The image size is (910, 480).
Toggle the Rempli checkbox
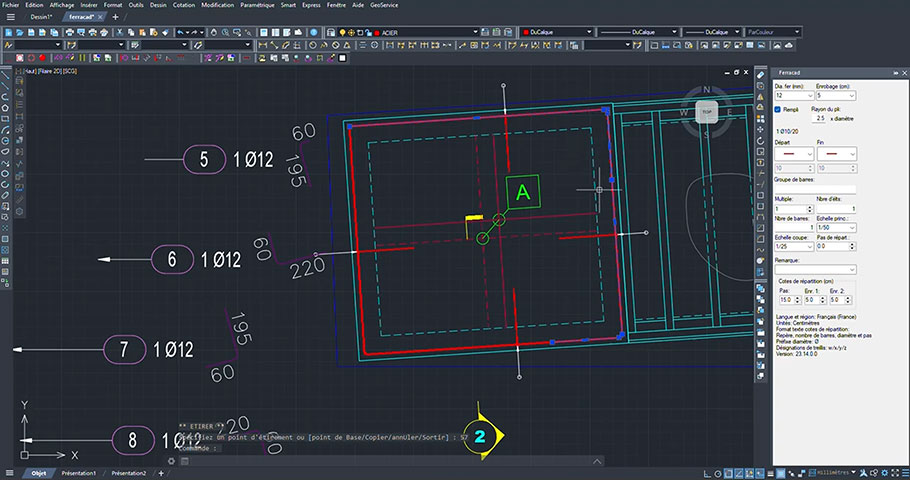(x=778, y=109)
